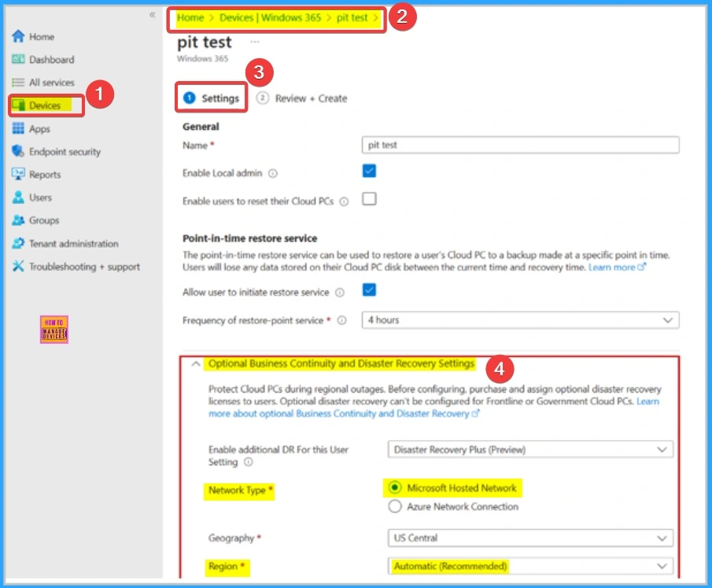Open the Region dropdown showing Automatic (Recommended)

[x=530, y=566]
